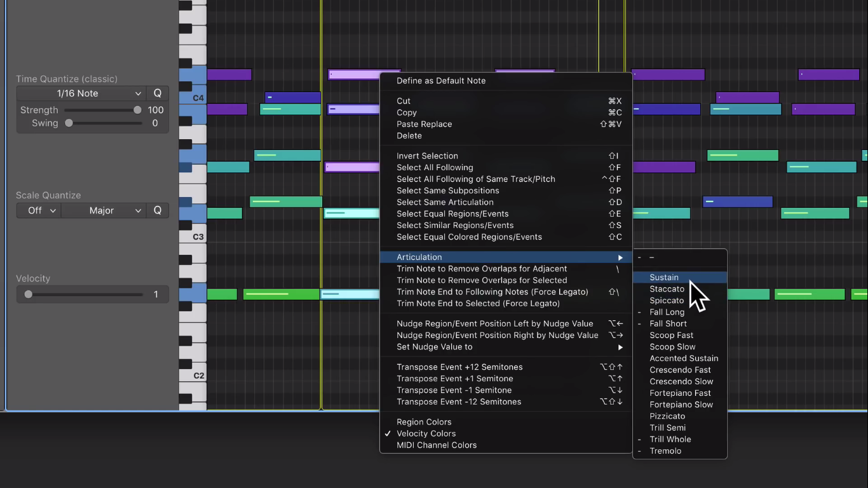Choose Sustain in the articulation submenu
The height and width of the screenshot is (488, 868).
pos(680,277)
